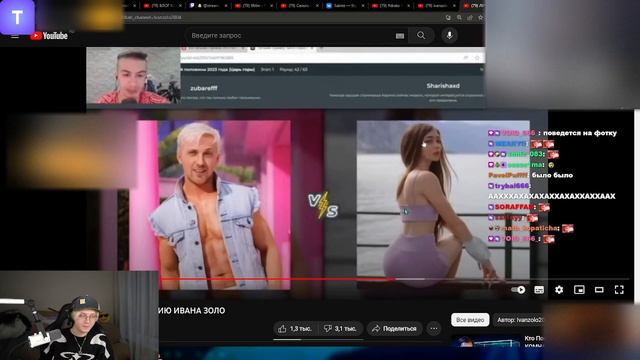Bookmark the page with star icon
This screenshot has width=640, height=360.
tap(480, 18)
